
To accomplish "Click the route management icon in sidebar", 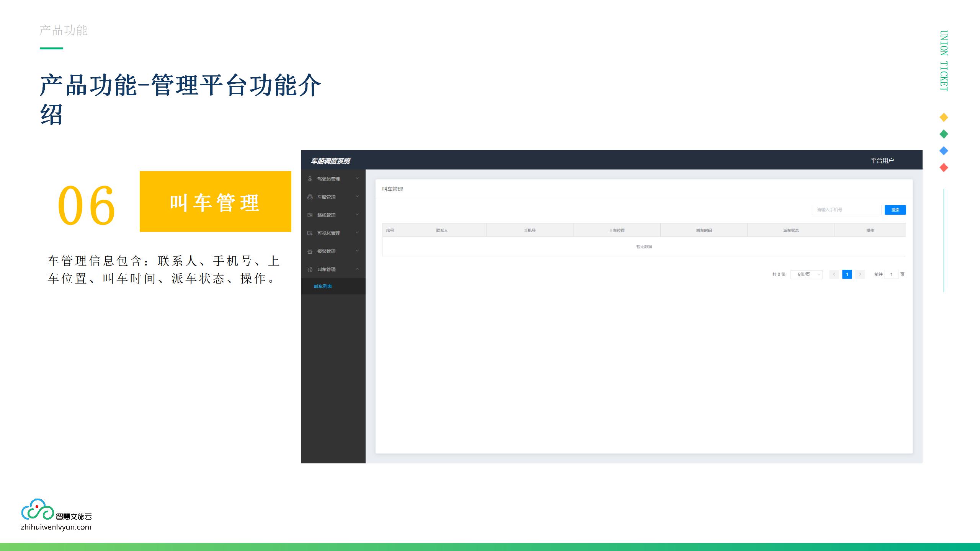I will [310, 215].
